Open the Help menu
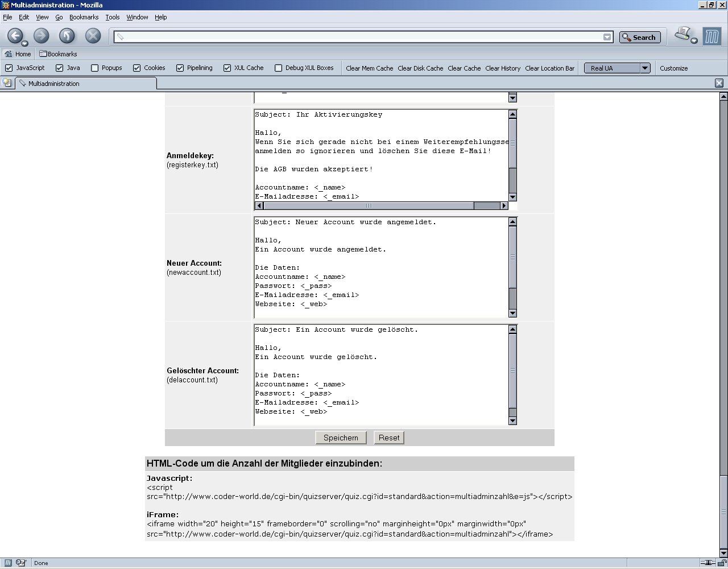Viewport: 728px width, 569px height. pos(161,17)
